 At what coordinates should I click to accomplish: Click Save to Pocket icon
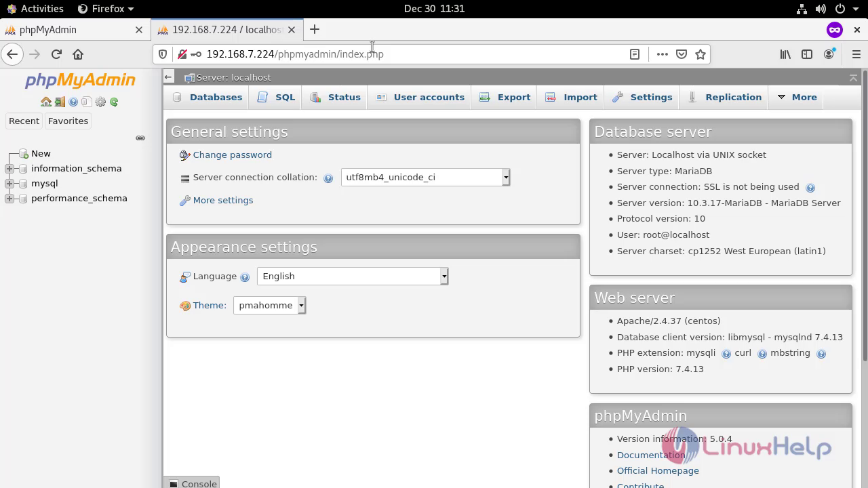pyautogui.click(x=682, y=54)
